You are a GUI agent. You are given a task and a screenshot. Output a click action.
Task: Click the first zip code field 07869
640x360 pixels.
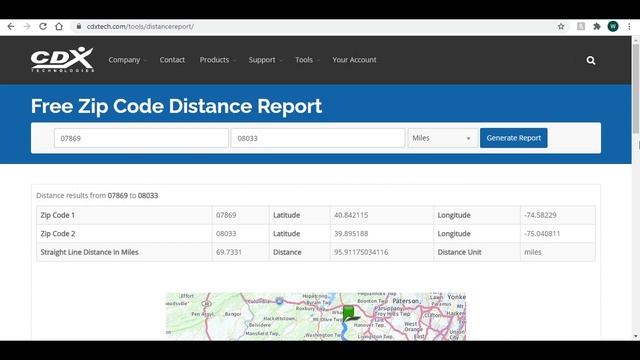coord(141,138)
